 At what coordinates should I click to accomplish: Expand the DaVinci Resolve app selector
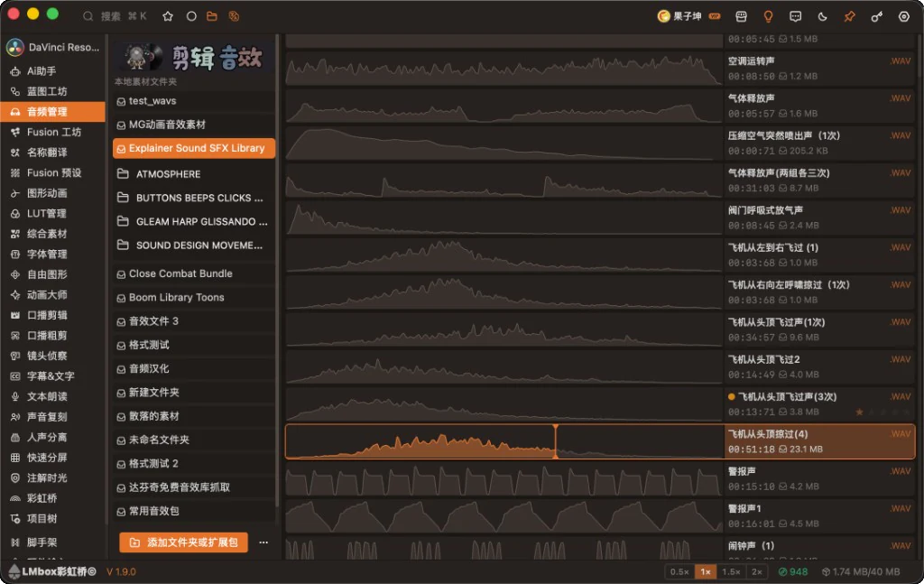click(53, 47)
